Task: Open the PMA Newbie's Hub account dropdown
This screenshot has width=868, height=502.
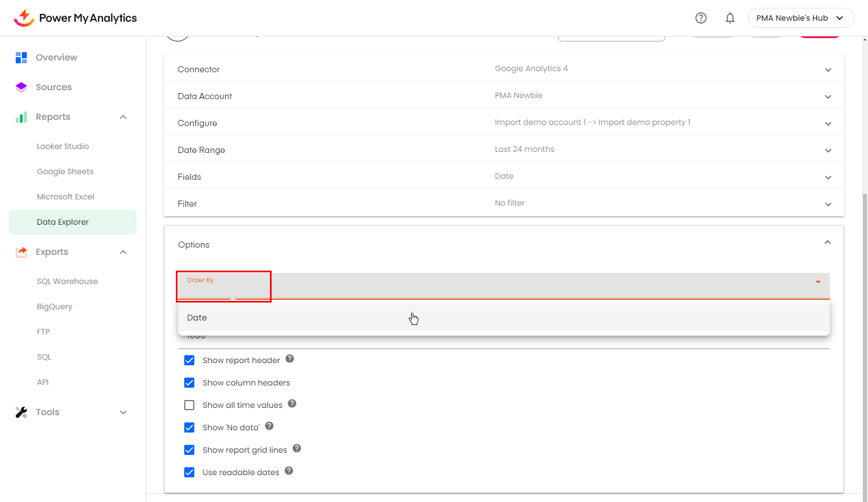Action: pos(800,18)
